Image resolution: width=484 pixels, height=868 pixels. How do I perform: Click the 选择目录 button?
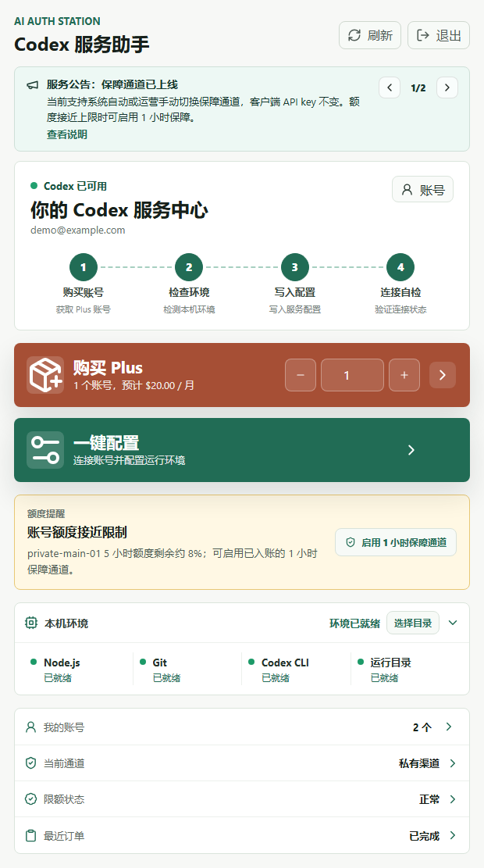pos(413,623)
